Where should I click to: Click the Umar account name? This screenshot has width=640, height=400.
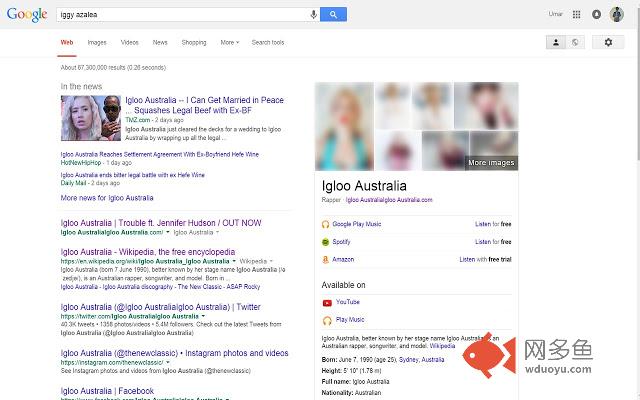tap(556, 14)
